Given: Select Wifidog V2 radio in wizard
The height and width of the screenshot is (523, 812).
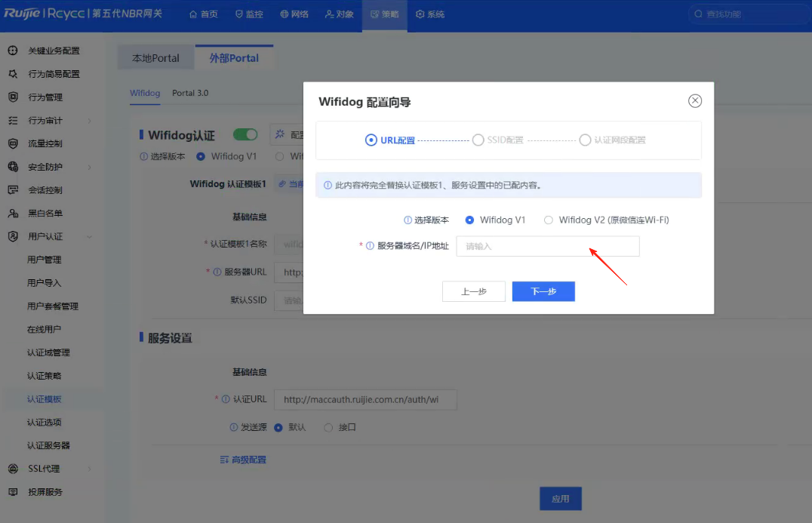Looking at the screenshot, I should (x=549, y=220).
